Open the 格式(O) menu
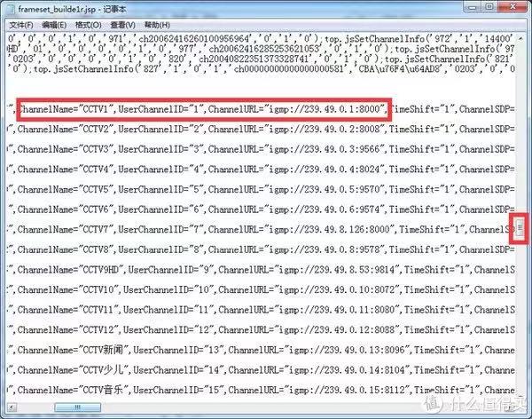The width and height of the screenshot is (532, 419). point(88,25)
